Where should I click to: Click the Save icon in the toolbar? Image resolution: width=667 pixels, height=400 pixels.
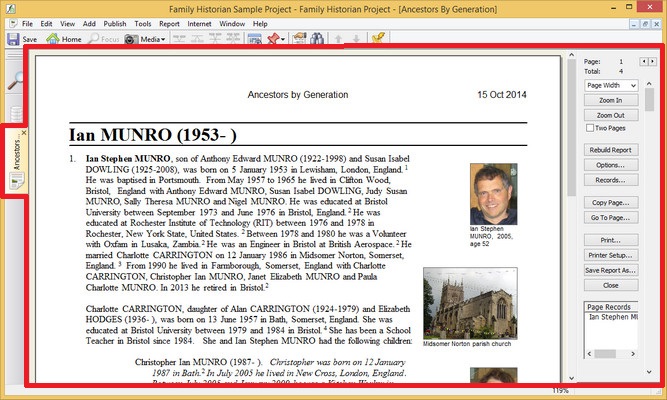pyautogui.click(x=13, y=39)
